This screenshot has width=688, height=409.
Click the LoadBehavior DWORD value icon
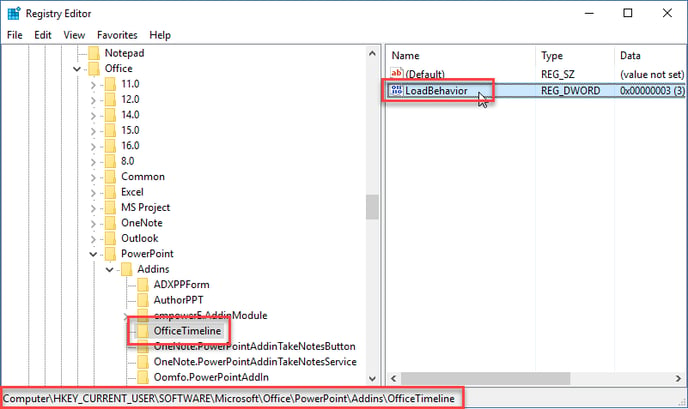tap(397, 90)
